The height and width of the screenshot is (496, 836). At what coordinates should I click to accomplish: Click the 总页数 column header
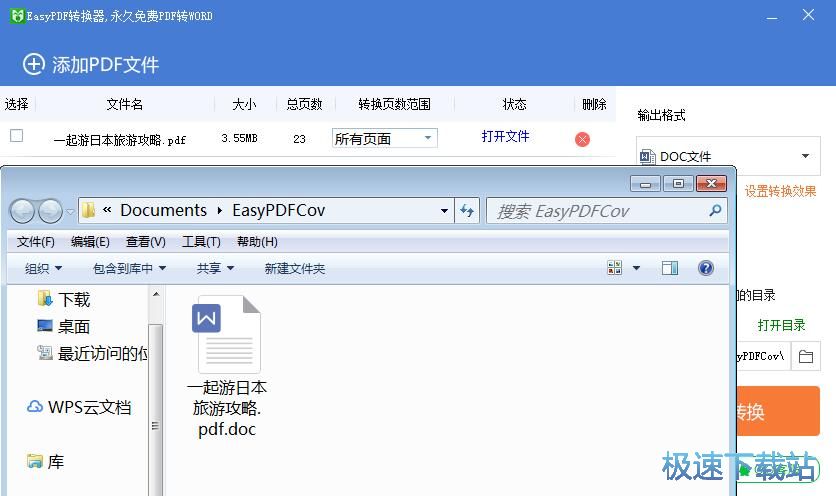click(x=304, y=104)
